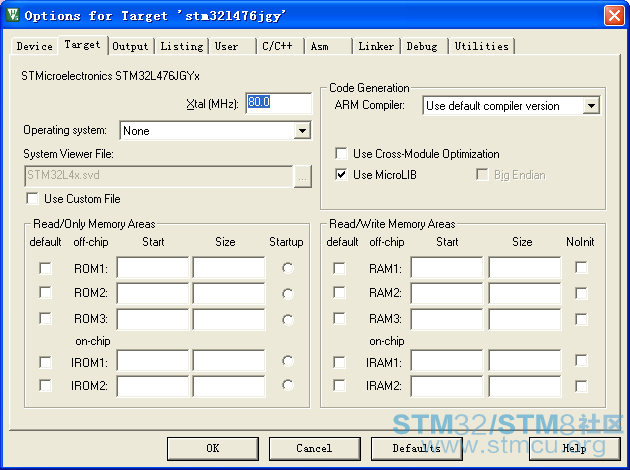Image resolution: width=630 pixels, height=470 pixels.
Task: Select ROM3 Startup radio button
Action: coord(288,320)
